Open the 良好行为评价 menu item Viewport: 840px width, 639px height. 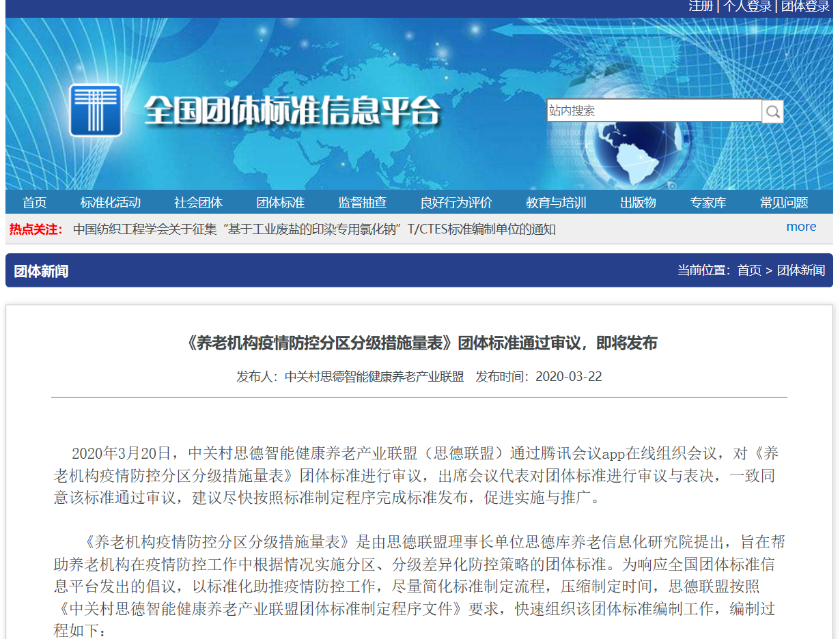point(456,202)
